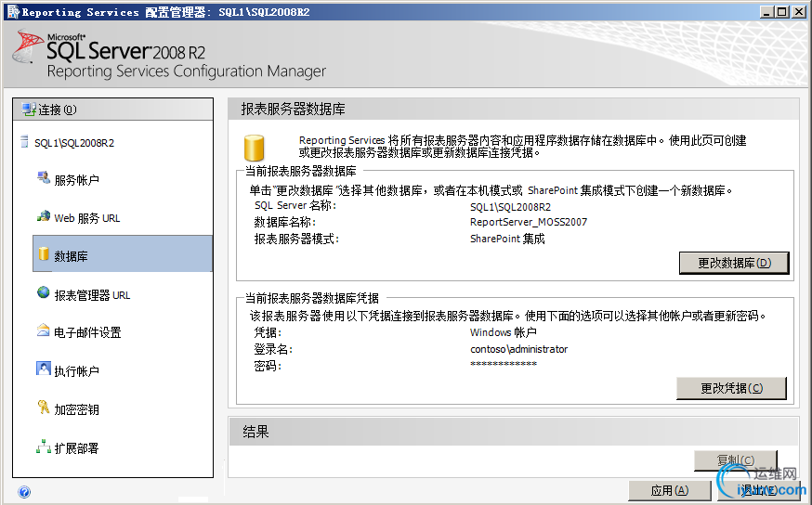Open the Web 服务 URL page
This screenshot has height=505, width=812.
pyautogui.click(x=87, y=218)
